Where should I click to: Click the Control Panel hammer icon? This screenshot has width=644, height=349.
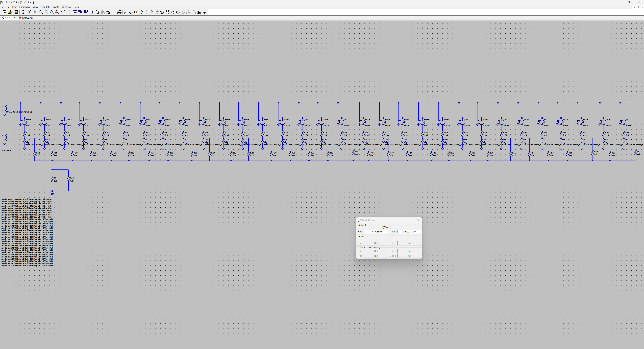[x=23, y=12]
